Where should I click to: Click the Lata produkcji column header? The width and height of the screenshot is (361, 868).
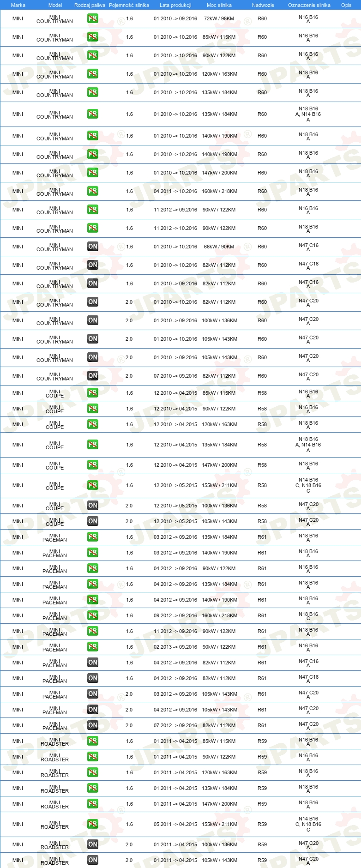pos(175,5)
